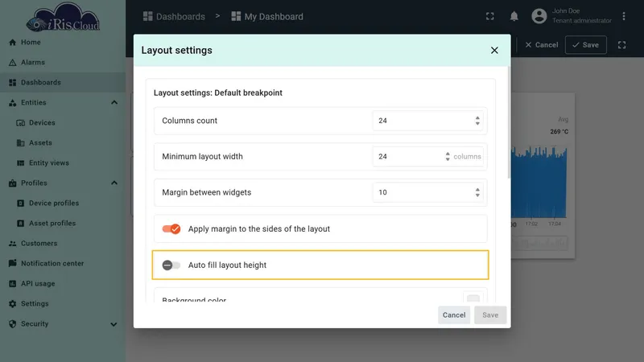Expand the Security section chevron
The height and width of the screenshot is (362, 644).
tap(114, 324)
